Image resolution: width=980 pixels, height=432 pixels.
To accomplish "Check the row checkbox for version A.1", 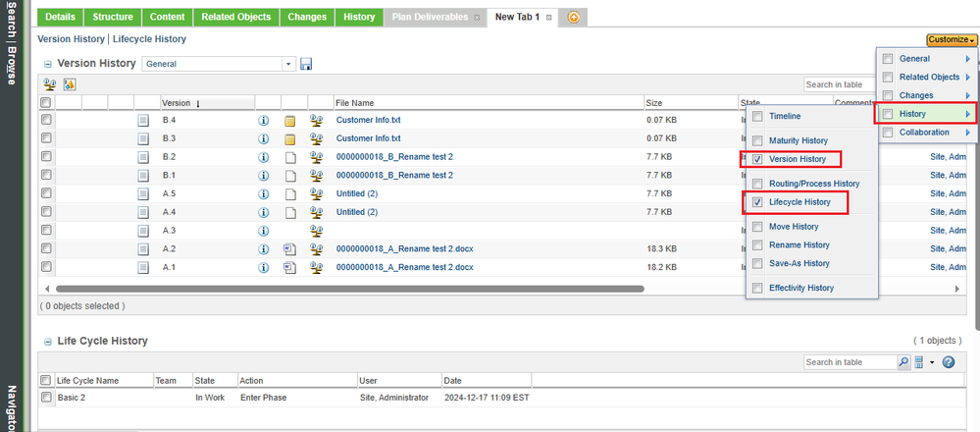I will (x=46, y=267).
